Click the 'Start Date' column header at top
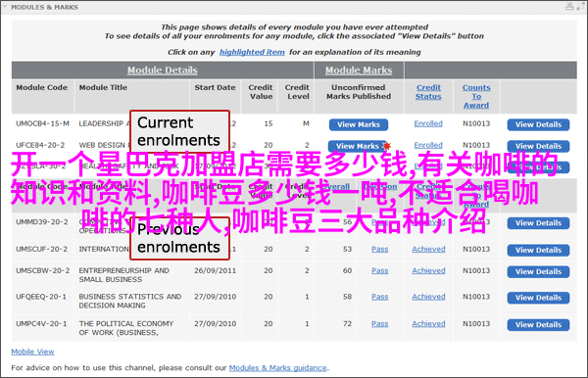 [x=215, y=88]
